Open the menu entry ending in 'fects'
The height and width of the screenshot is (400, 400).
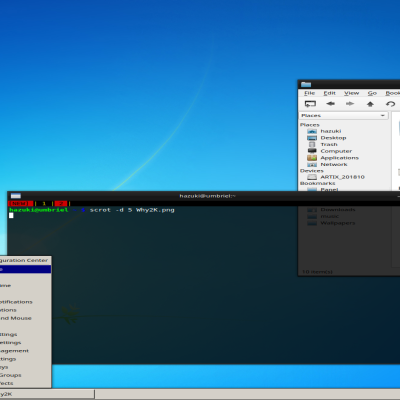[x=25, y=383]
